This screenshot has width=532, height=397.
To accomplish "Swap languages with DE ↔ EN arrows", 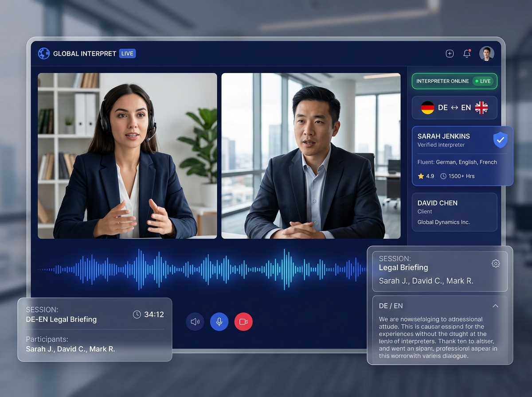I will (454, 108).
